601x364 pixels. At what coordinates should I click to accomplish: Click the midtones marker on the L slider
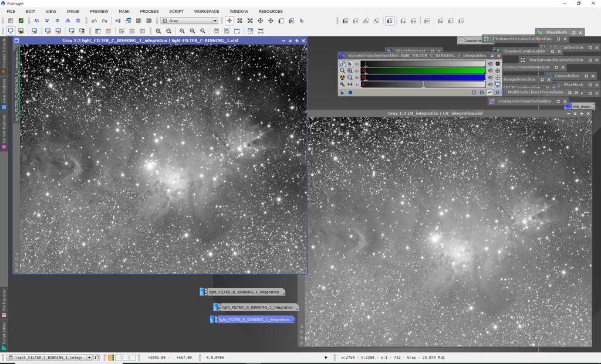click(424, 84)
